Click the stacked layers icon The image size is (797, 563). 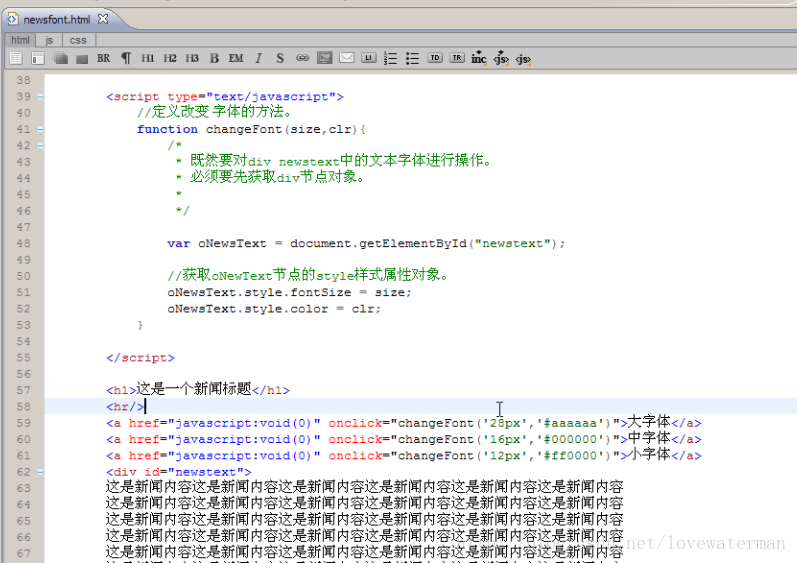tap(60, 58)
